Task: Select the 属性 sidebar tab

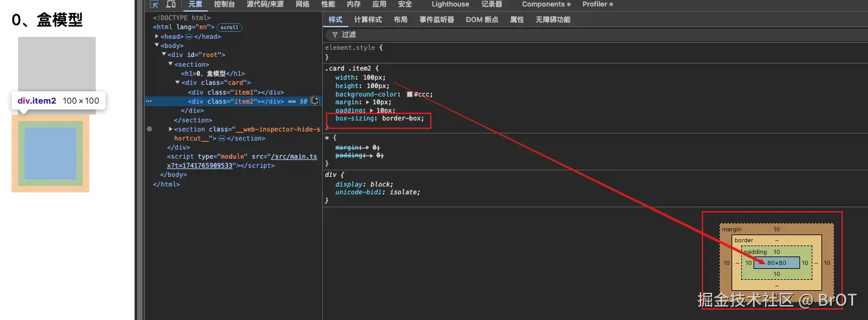Action: pyautogui.click(x=517, y=20)
